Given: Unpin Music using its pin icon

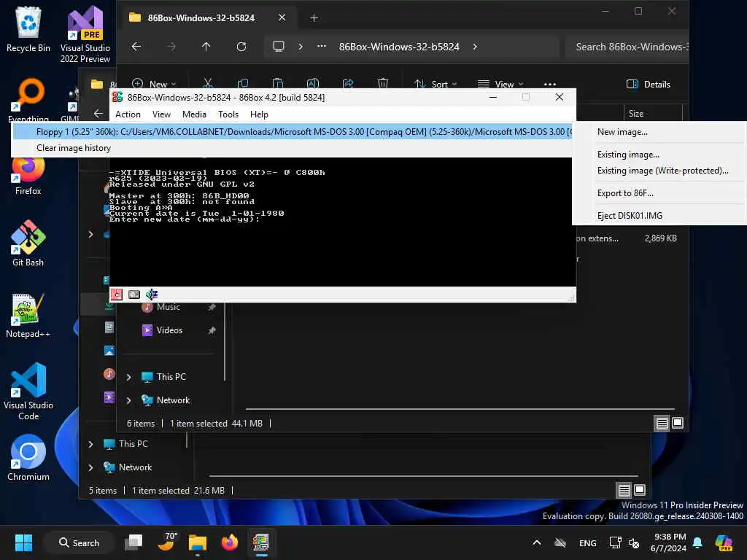Looking at the screenshot, I should pyautogui.click(x=212, y=307).
